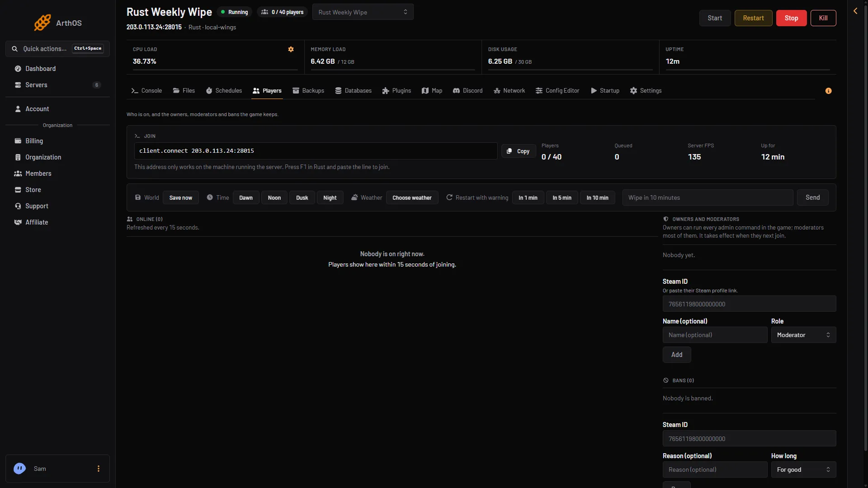The width and height of the screenshot is (868, 488).
Task: Copy the client.connect join command
Action: tap(519, 151)
